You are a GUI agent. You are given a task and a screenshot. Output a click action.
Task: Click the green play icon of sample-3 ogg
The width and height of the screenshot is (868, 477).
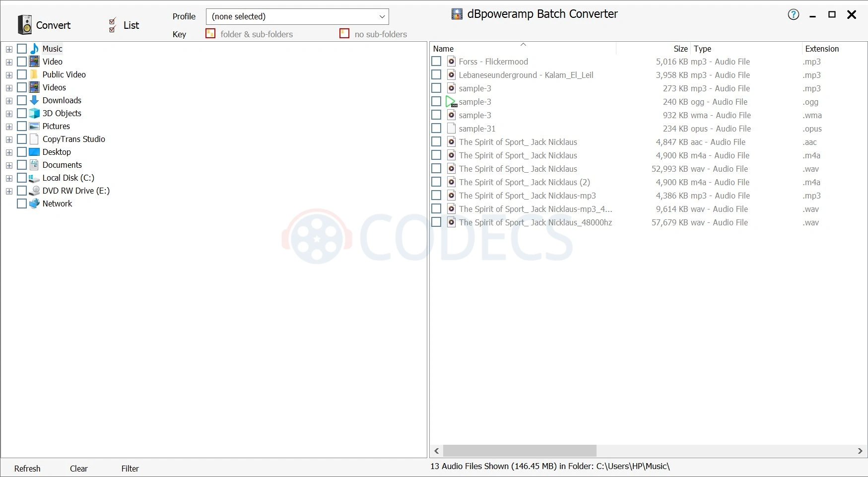(451, 102)
